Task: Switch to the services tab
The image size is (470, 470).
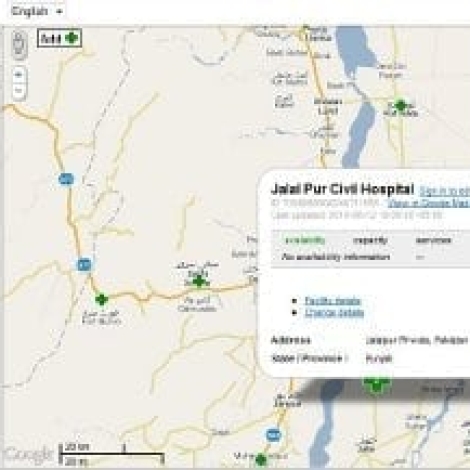Action: tap(433, 240)
